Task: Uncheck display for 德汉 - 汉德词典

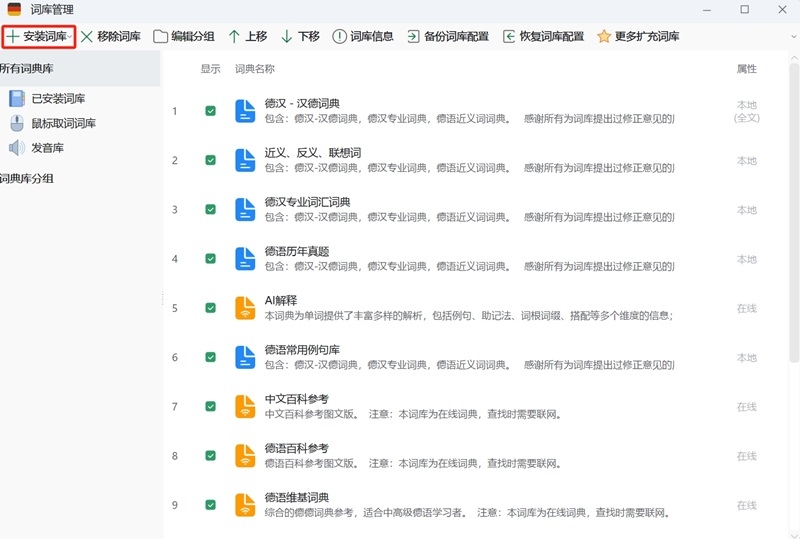Action: pyautogui.click(x=210, y=111)
